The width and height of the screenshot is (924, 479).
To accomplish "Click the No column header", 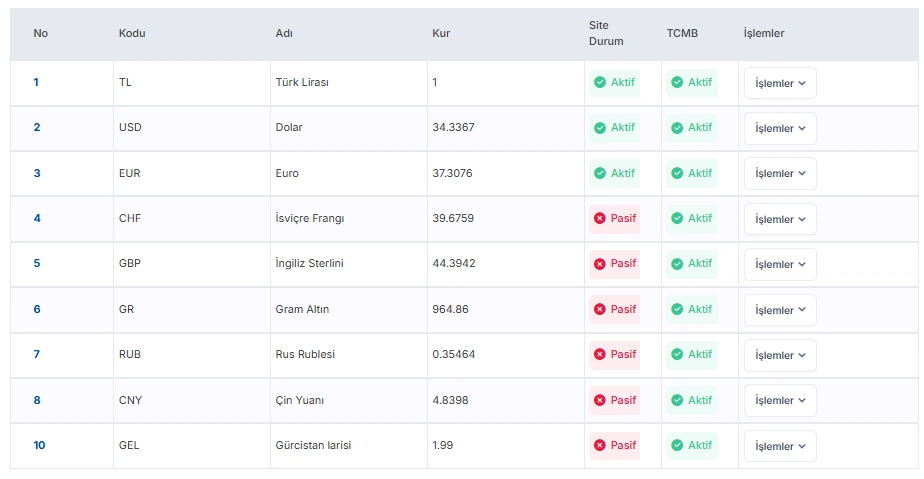I will pos(41,34).
